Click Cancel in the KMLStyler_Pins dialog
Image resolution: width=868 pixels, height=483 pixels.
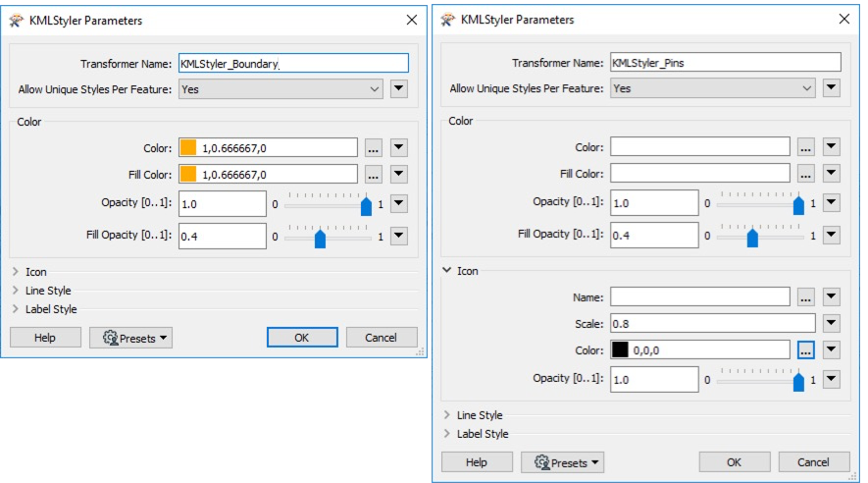tap(813, 462)
